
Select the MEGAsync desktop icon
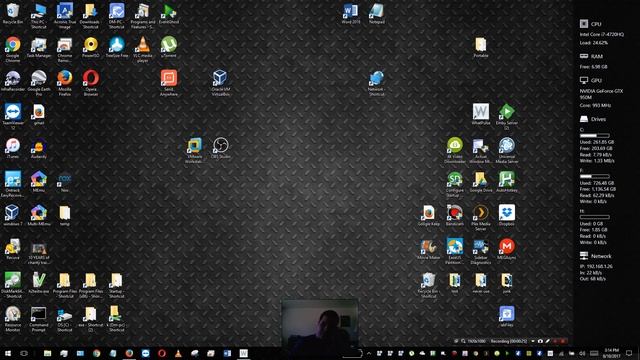(507, 249)
